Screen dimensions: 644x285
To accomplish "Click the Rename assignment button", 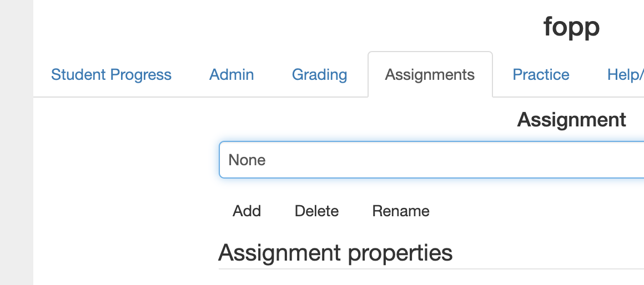I will (401, 211).
